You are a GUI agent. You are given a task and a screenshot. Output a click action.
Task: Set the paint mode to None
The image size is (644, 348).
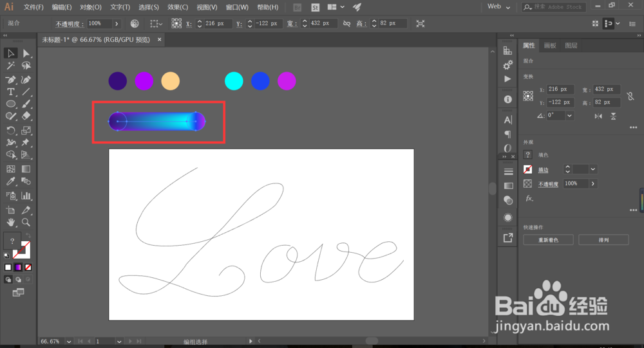pyautogui.click(x=28, y=268)
